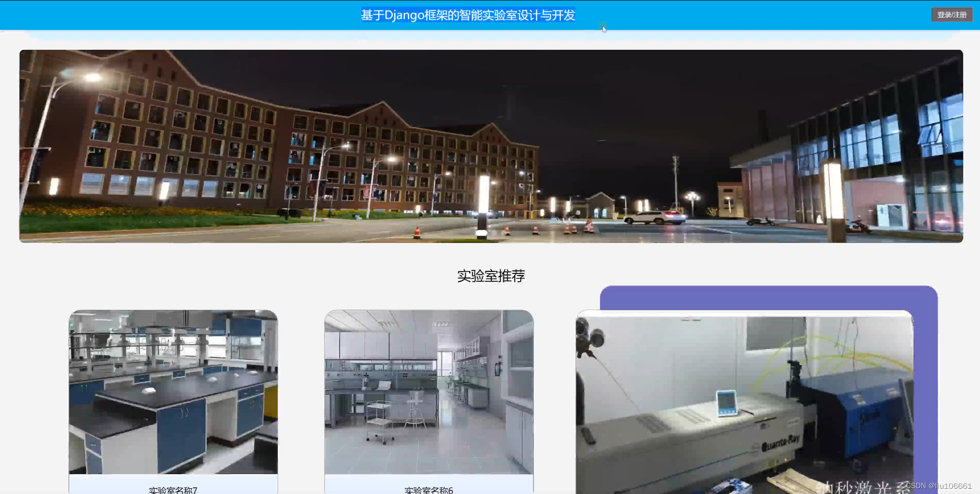Click the registration option in the top bar

(x=952, y=15)
